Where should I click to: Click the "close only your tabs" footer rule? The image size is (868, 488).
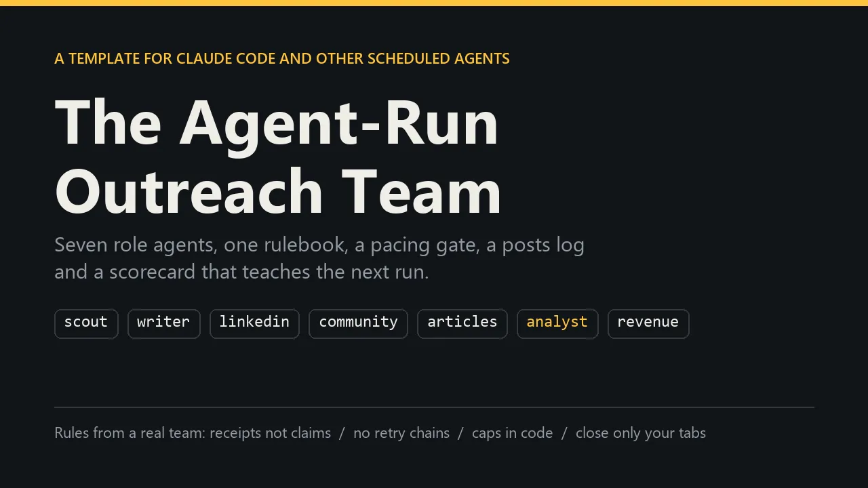pos(641,433)
